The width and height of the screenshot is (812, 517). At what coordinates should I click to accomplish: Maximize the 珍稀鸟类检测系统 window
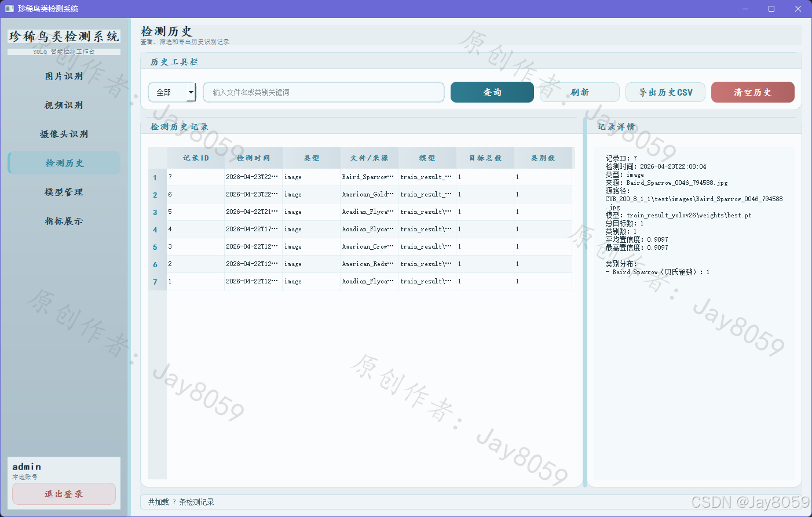click(x=771, y=9)
